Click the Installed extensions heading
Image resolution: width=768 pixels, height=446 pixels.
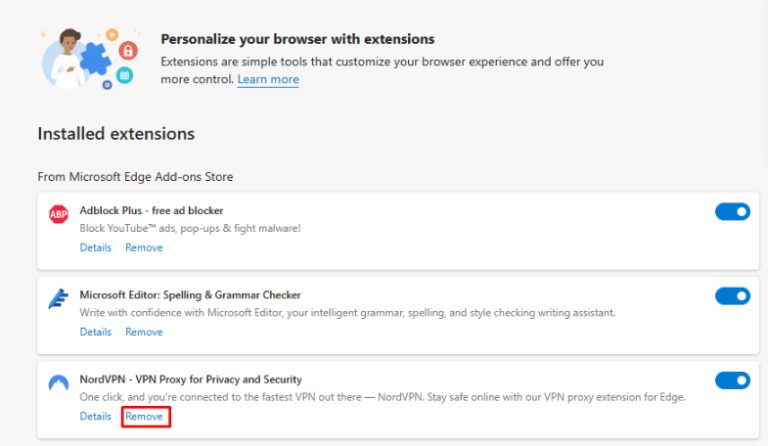(x=116, y=134)
